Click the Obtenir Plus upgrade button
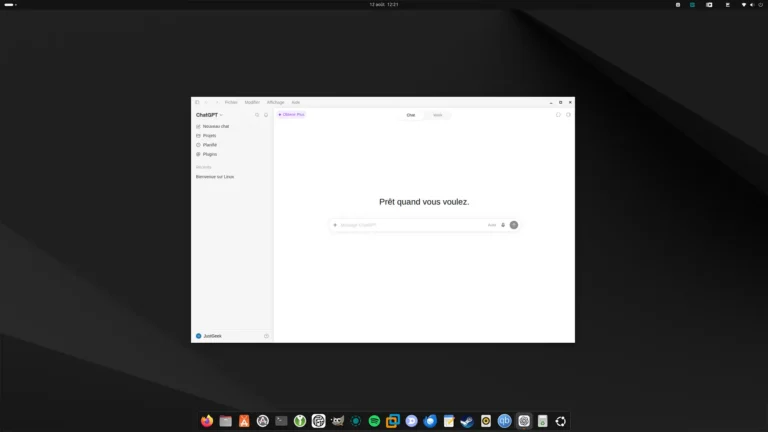768x432 pixels. tap(291, 115)
